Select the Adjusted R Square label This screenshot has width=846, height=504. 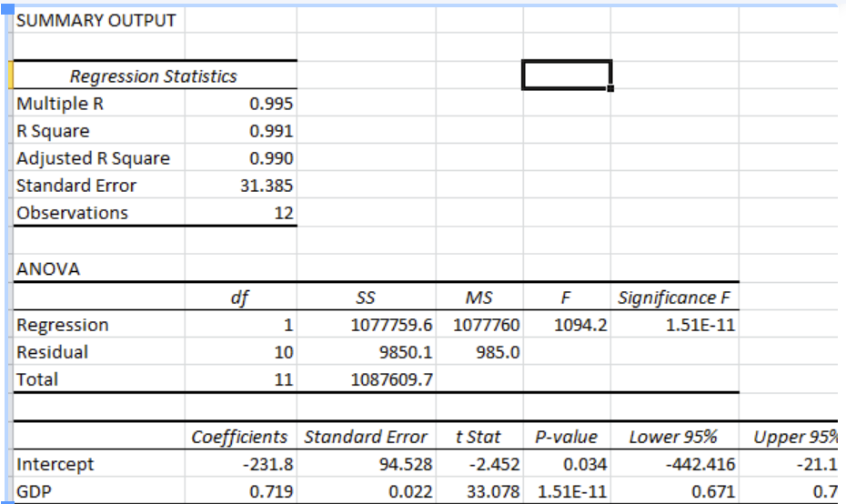point(99,158)
